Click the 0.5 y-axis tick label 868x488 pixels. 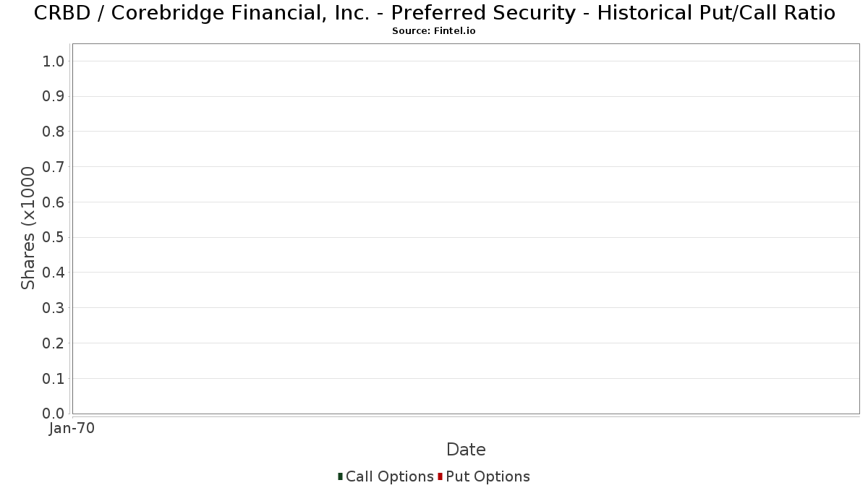click(54, 238)
